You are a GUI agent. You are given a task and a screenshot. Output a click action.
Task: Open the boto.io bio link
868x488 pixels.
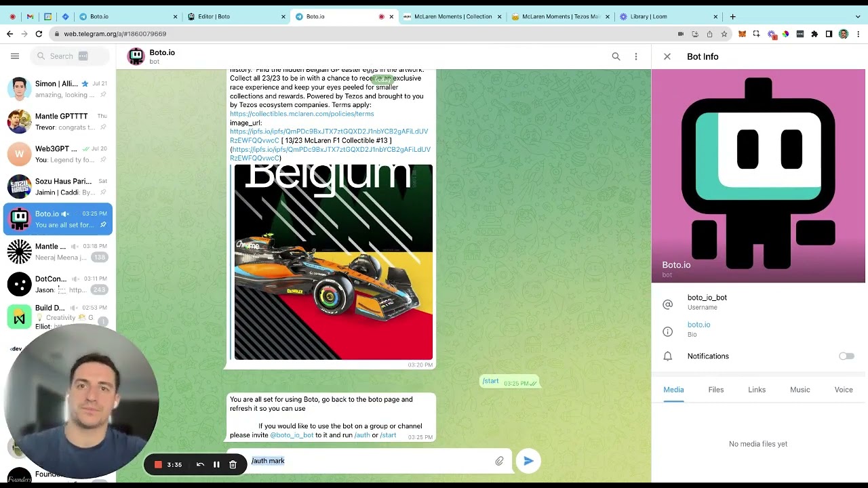pyautogui.click(x=698, y=325)
